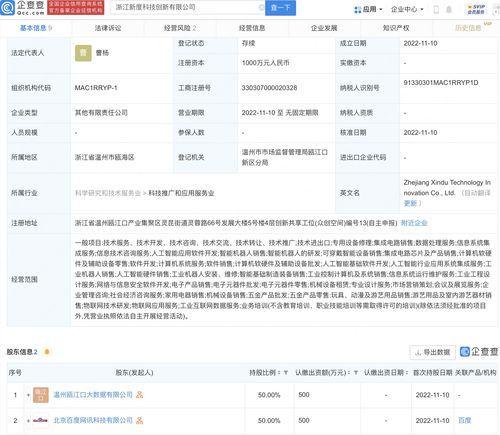Click the 股东(发起人) column header
The width and height of the screenshot is (500, 435).
(134, 373)
